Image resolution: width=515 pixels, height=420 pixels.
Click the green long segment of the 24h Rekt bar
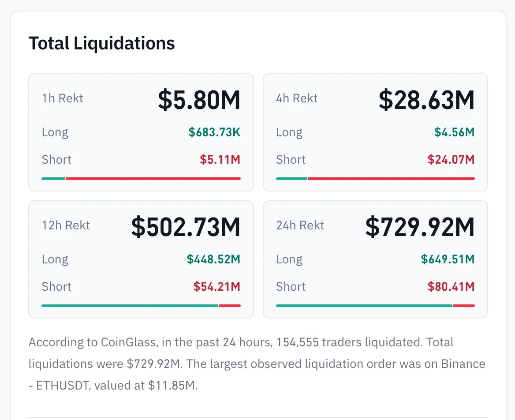(x=364, y=306)
